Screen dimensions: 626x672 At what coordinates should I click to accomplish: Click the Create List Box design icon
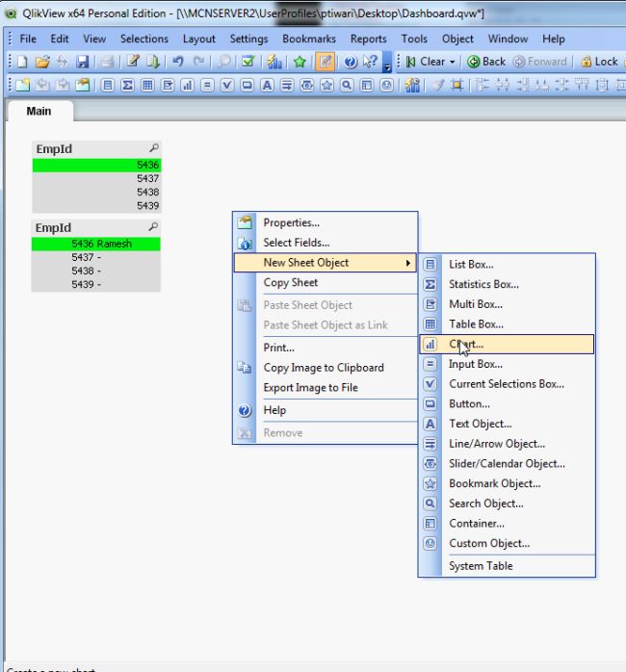(108, 86)
